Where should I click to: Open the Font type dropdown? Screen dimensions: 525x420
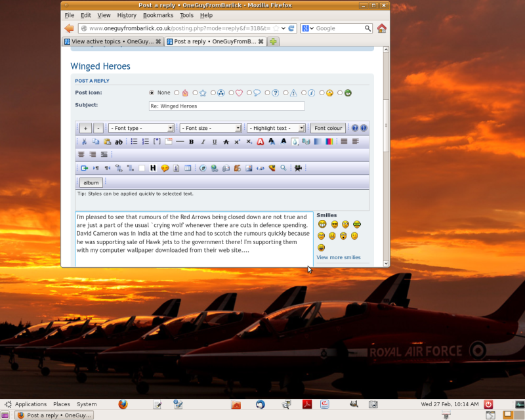[x=141, y=128]
